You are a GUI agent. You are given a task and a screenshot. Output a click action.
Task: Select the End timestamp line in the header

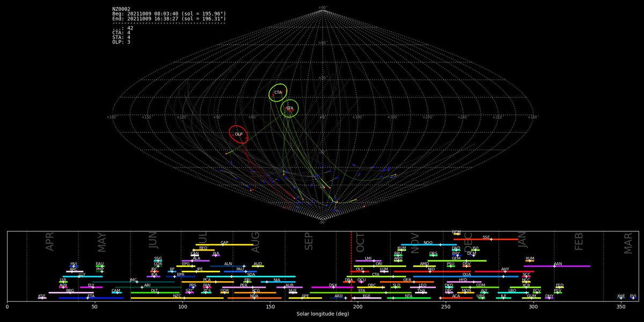click(x=169, y=18)
